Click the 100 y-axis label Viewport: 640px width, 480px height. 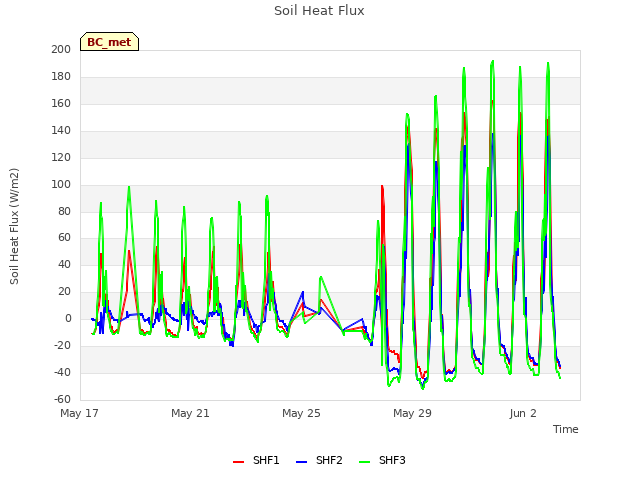tap(61, 184)
